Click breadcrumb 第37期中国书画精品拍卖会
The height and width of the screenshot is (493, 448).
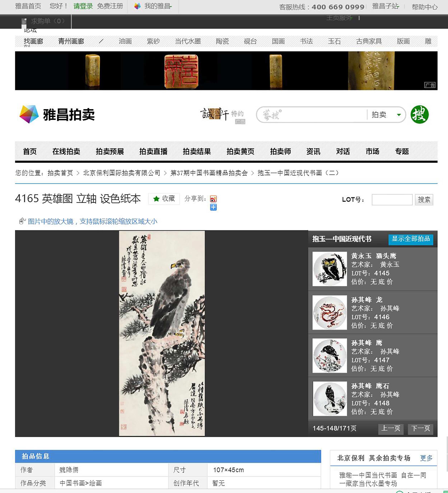pos(209,173)
